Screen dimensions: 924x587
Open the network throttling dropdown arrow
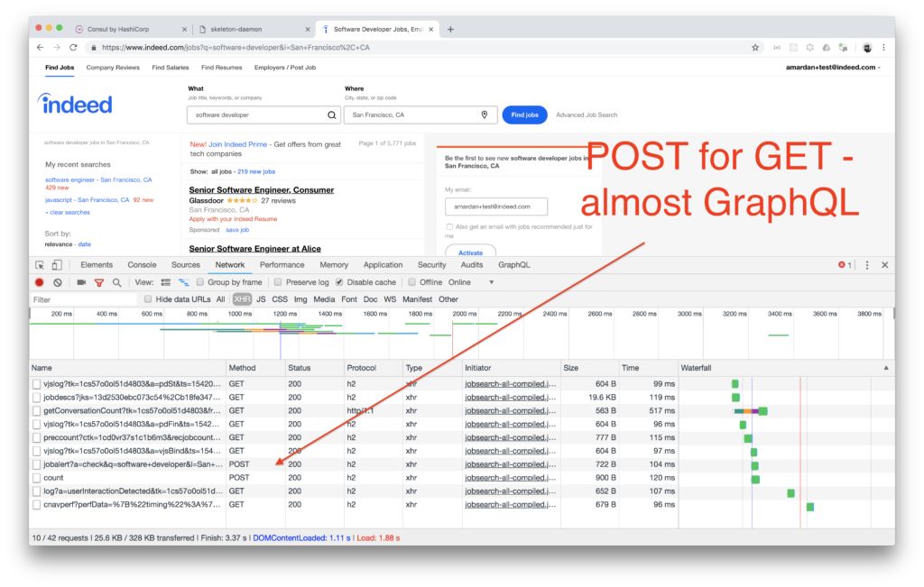492,282
